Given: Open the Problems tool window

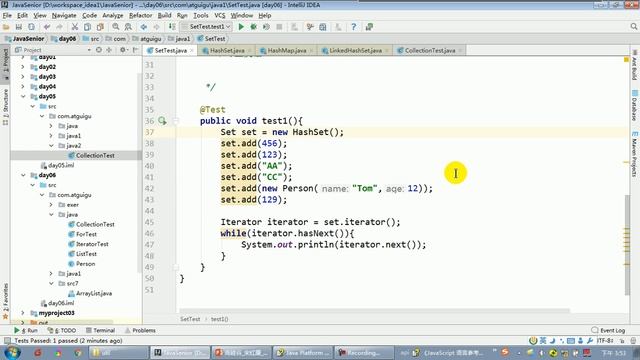Looking at the screenshot, I should (140, 330).
